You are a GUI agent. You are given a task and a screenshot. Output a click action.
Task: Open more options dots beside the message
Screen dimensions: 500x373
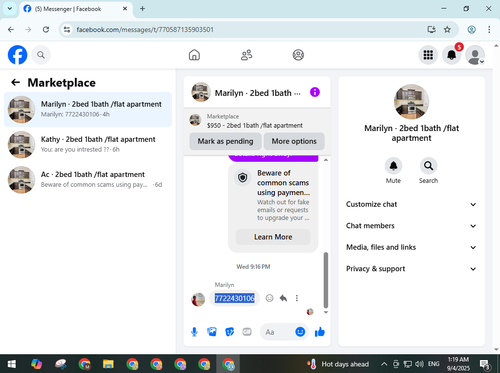tap(297, 298)
